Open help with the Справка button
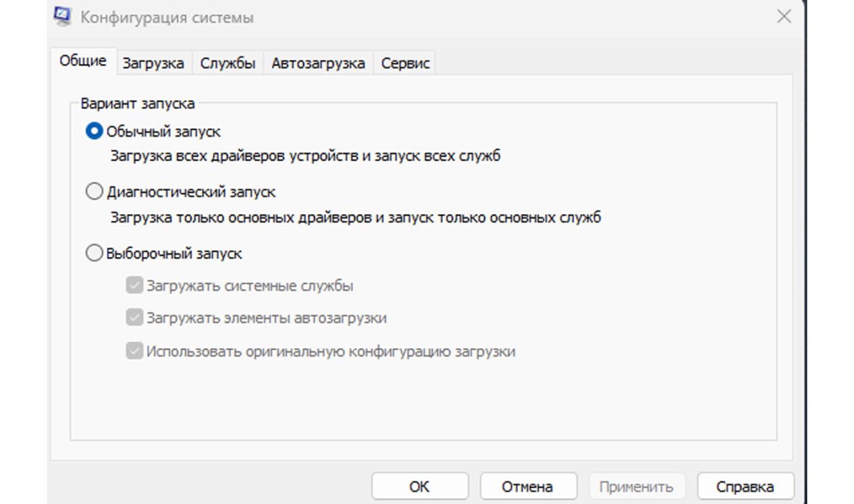854x504 pixels. 745,487
